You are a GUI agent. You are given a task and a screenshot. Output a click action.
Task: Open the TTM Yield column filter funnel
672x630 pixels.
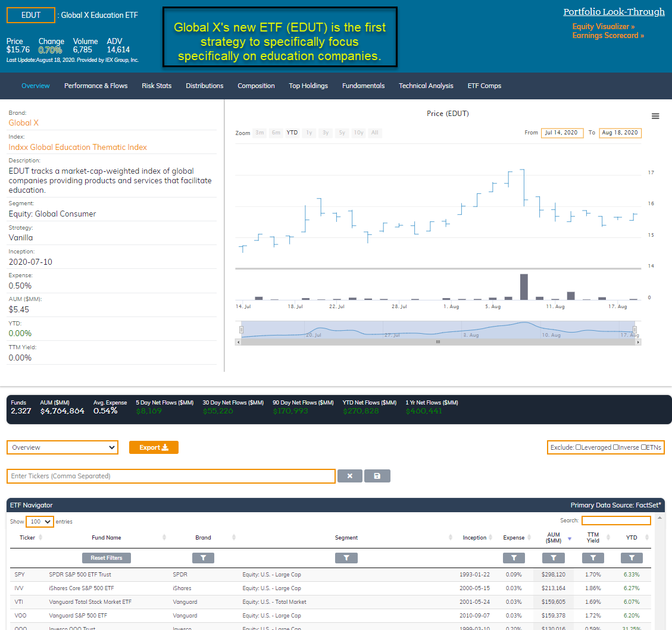pyautogui.click(x=593, y=558)
